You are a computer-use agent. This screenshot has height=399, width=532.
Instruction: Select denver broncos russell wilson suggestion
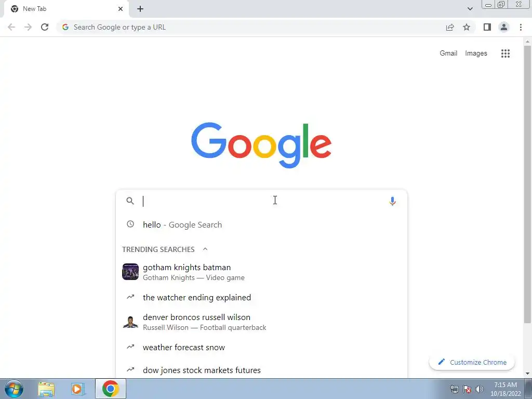(x=261, y=322)
